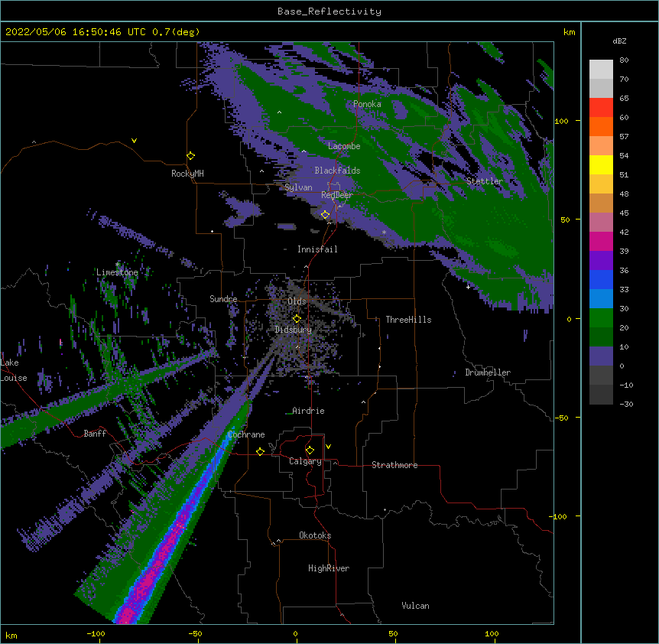
Task: Click the Banff map label
Action: pos(95,434)
